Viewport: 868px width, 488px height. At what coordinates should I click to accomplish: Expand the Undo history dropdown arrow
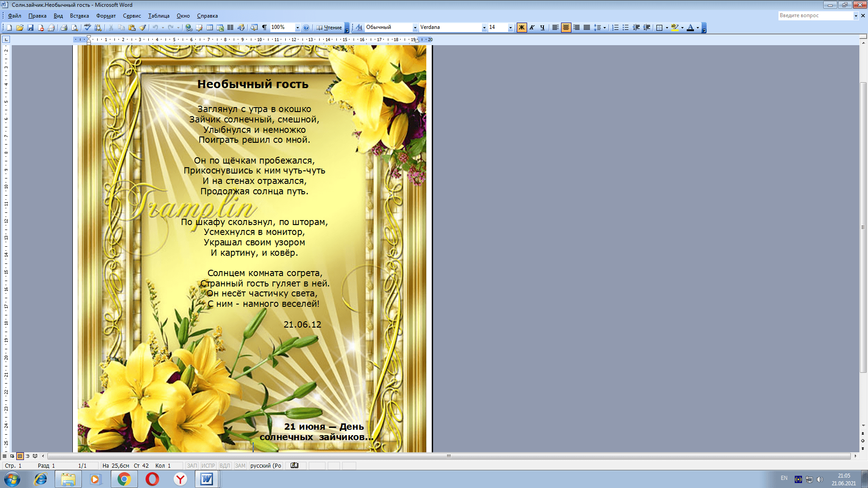coord(163,28)
